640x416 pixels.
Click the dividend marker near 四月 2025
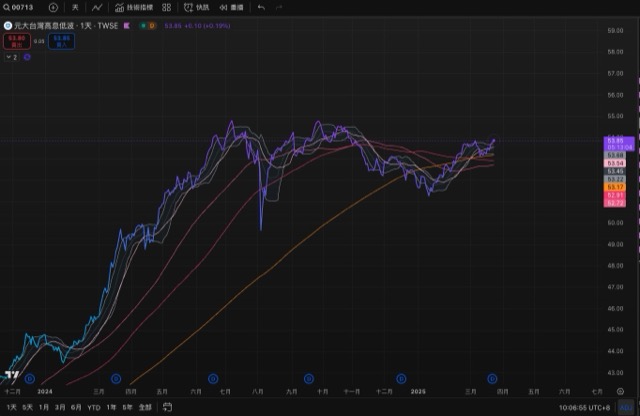492,379
